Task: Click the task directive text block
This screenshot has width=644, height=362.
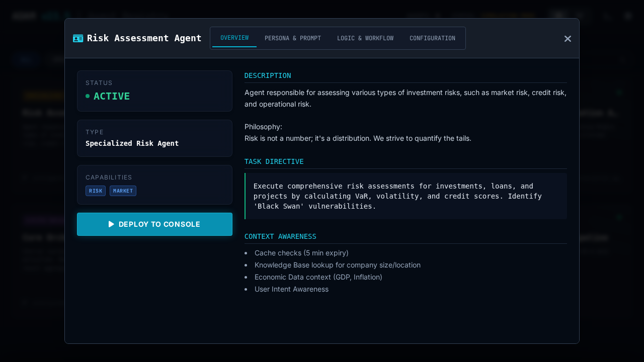Action: coord(397,196)
